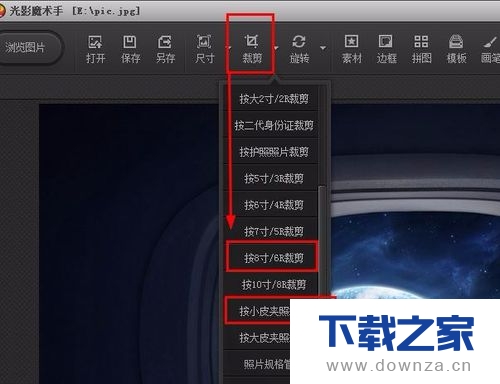The height and width of the screenshot is (384, 500).
Task: Expand the dropdown arrow beside 裁剪
Action: (276, 48)
